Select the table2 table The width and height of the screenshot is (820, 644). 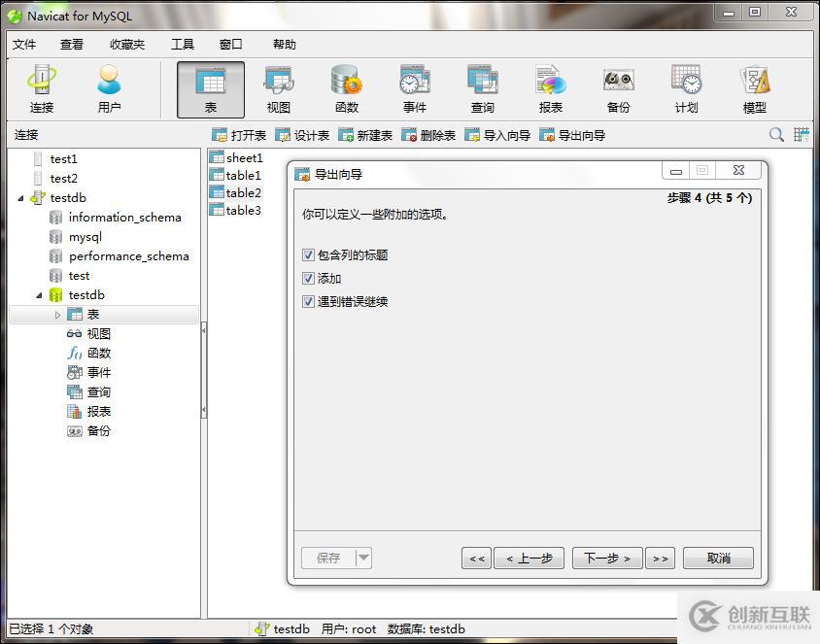[x=235, y=193]
